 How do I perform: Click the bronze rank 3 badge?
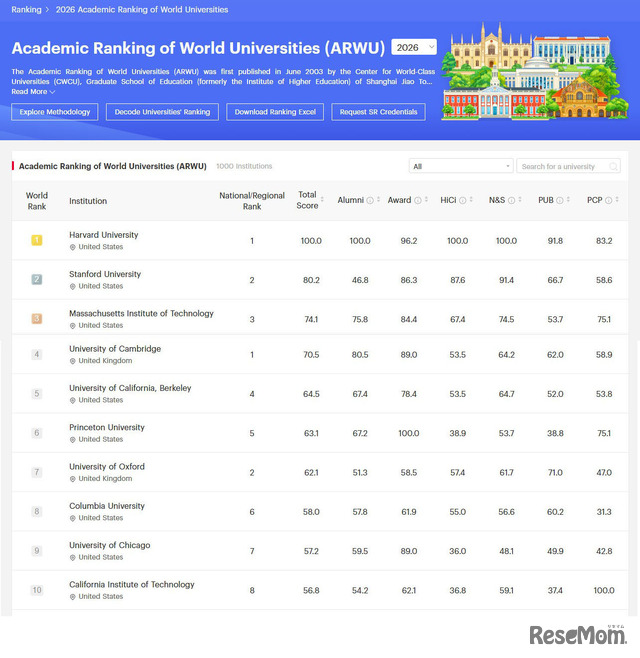tap(37, 319)
